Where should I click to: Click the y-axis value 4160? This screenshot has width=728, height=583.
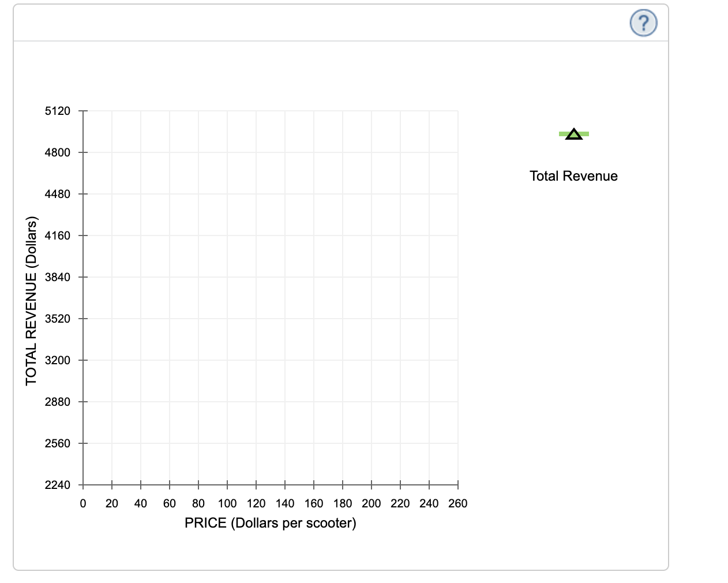[58, 236]
